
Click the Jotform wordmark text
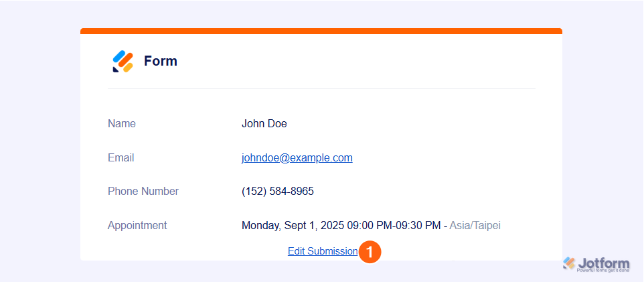604,262
